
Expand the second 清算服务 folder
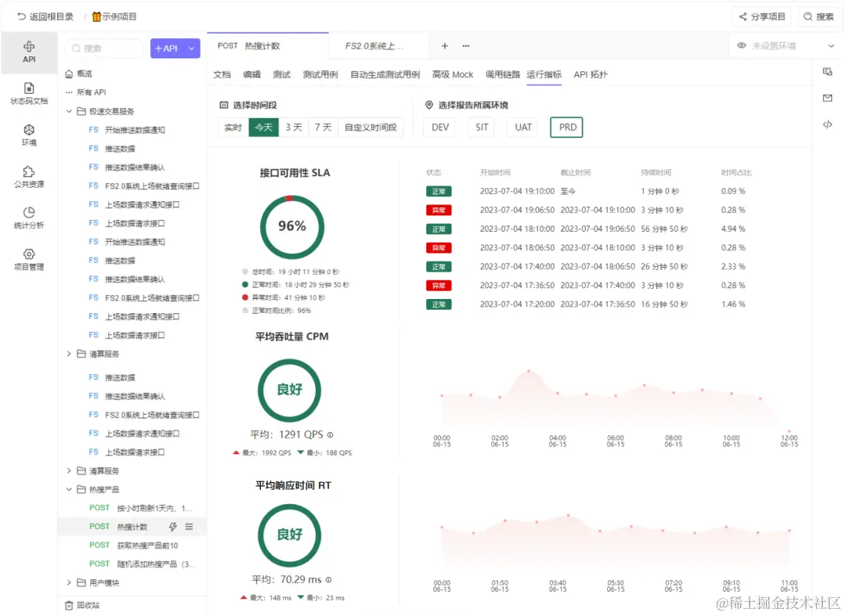pyautogui.click(x=69, y=470)
